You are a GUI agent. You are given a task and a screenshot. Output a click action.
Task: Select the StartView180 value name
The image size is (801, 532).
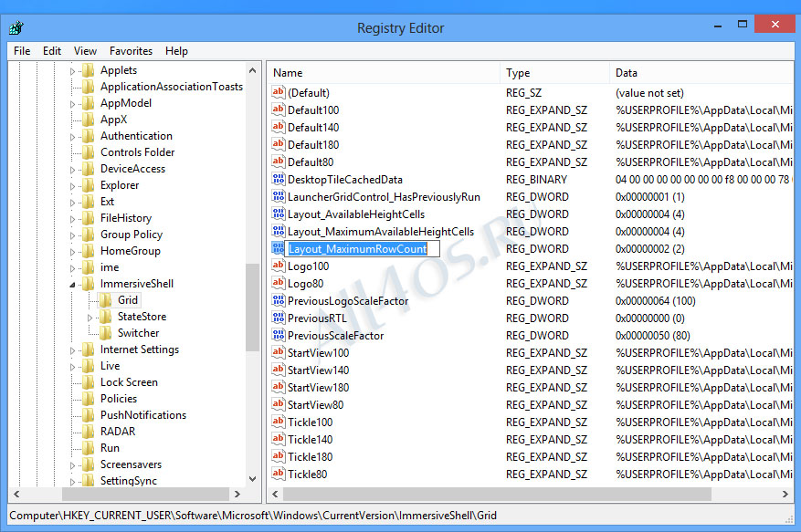[x=318, y=387]
